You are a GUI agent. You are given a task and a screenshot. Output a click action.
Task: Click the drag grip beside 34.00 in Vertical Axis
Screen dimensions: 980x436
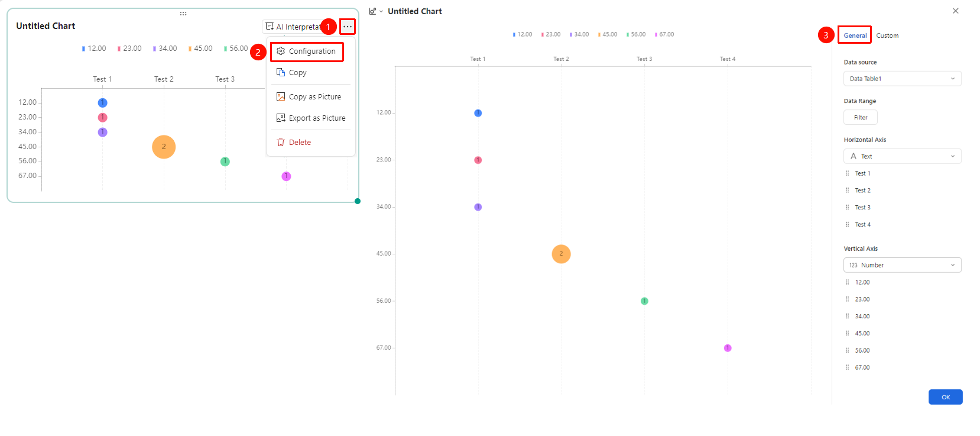pos(847,316)
